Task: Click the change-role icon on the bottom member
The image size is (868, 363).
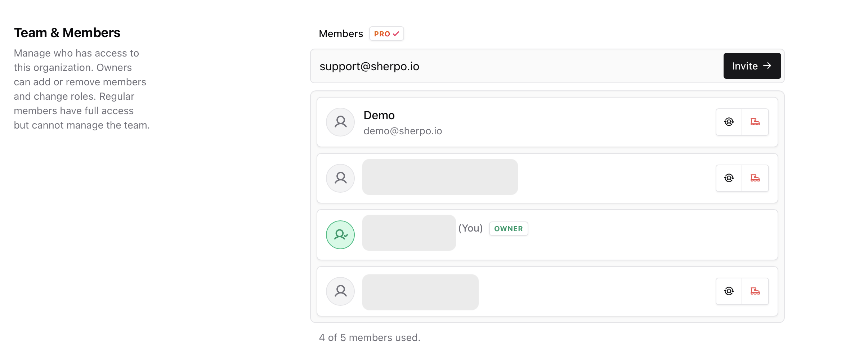Action: point(729,291)
